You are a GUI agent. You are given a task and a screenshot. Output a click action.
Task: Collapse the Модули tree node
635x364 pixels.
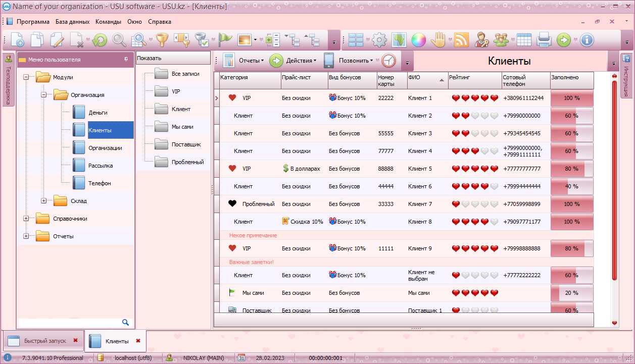(x=26, y=77)
